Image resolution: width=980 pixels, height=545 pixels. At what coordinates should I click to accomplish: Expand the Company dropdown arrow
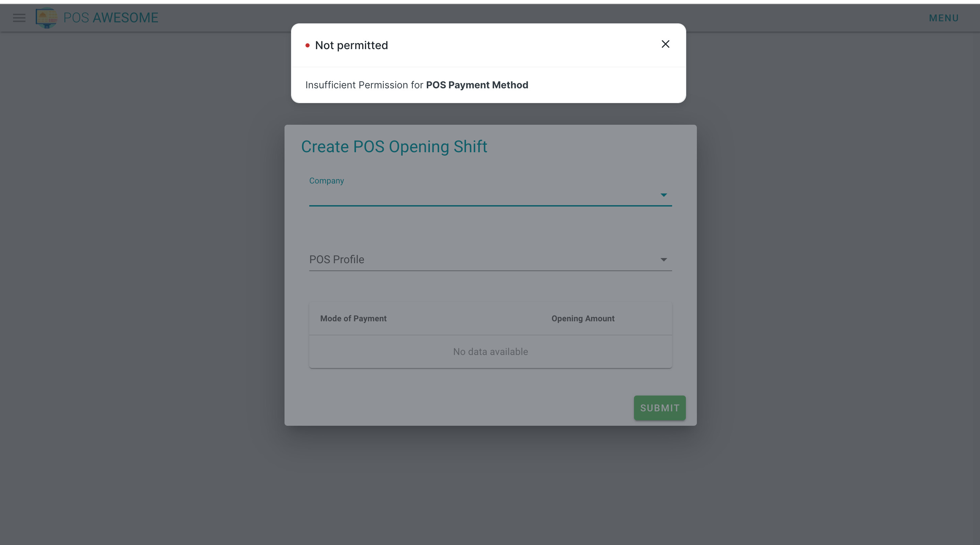[x=664, y=195]
